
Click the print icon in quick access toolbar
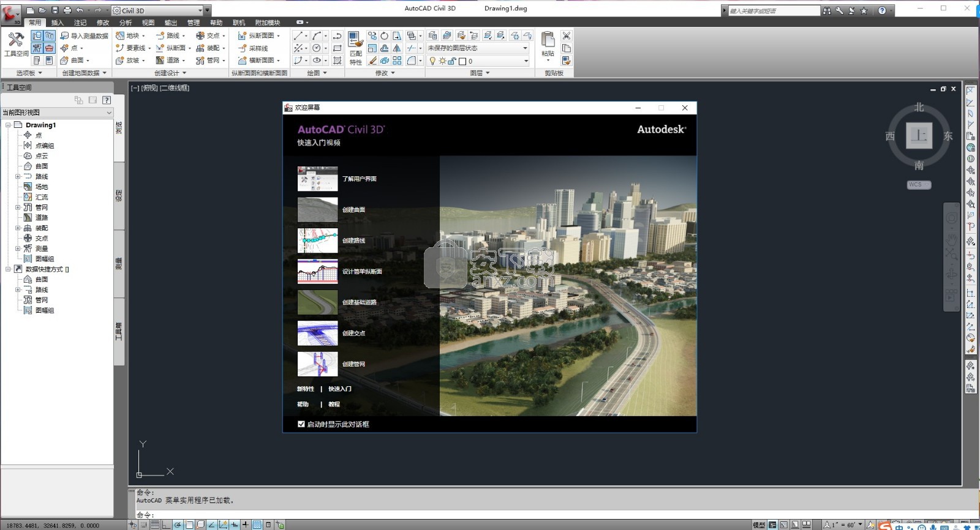pos(67,10)
